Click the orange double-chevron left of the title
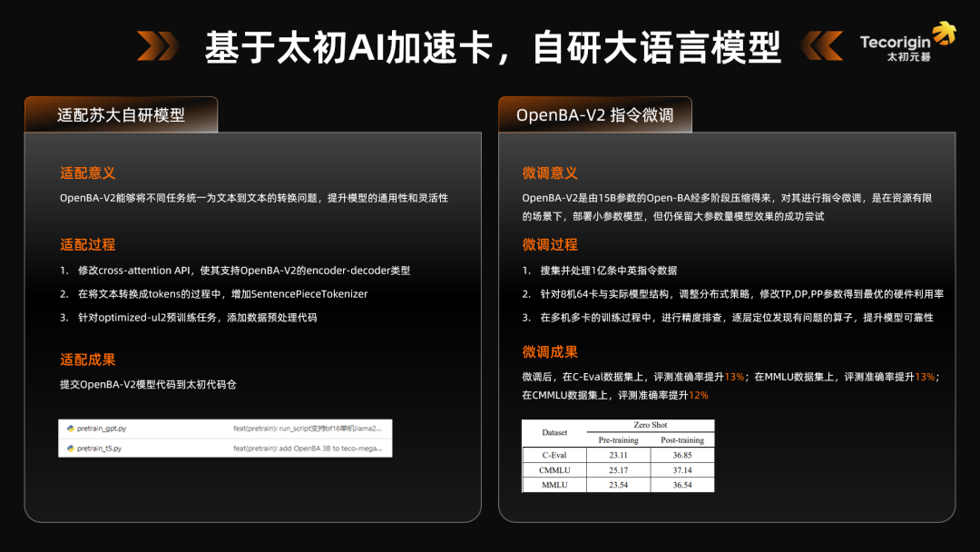The image size is (980, 552). click(158, 45)
